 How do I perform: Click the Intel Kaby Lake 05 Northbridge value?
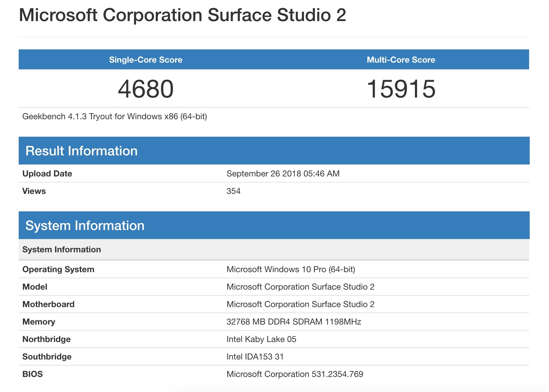coord(261,339)
